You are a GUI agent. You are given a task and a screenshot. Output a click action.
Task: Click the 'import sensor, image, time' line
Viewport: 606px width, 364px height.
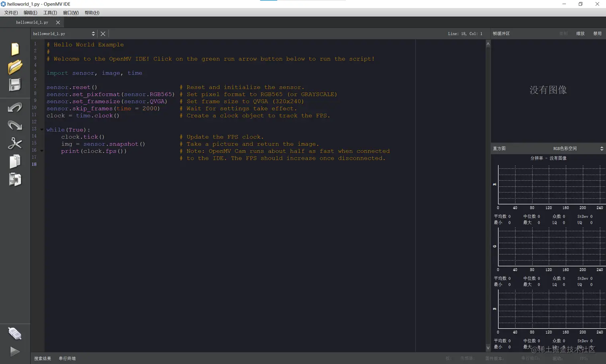(x=94, y=73)
